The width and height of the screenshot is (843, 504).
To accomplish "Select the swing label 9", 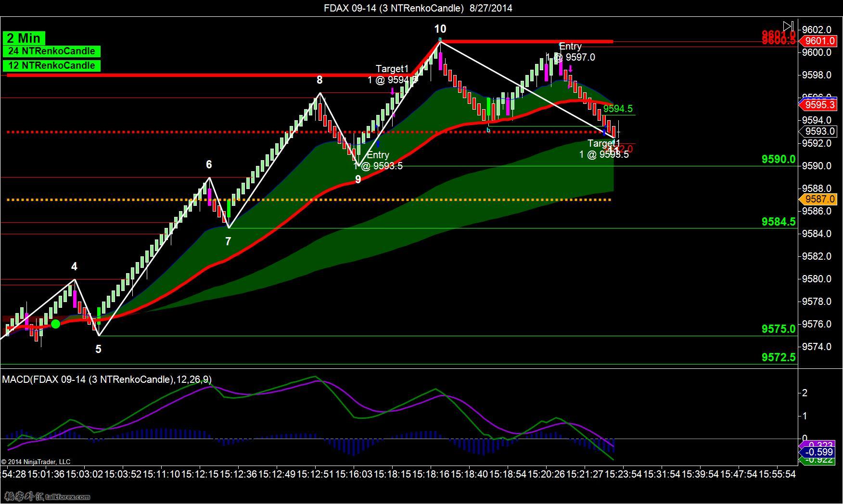I will click(358, 179).
